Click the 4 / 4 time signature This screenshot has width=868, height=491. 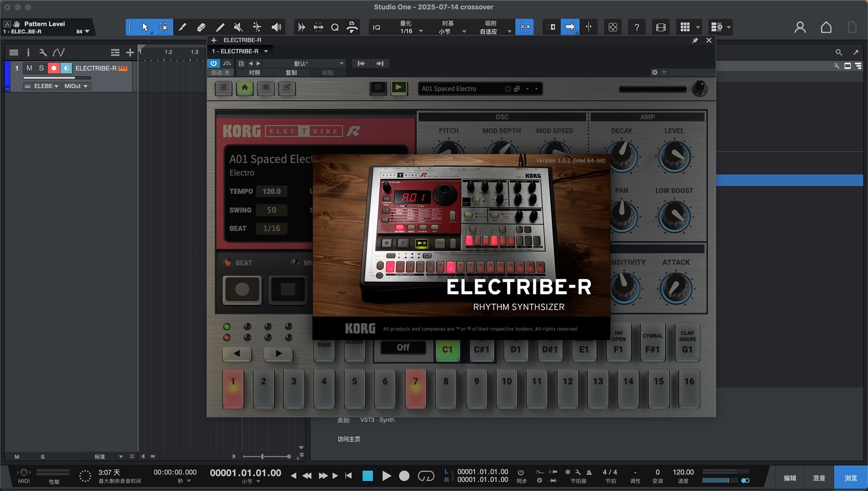click(610, 472)
